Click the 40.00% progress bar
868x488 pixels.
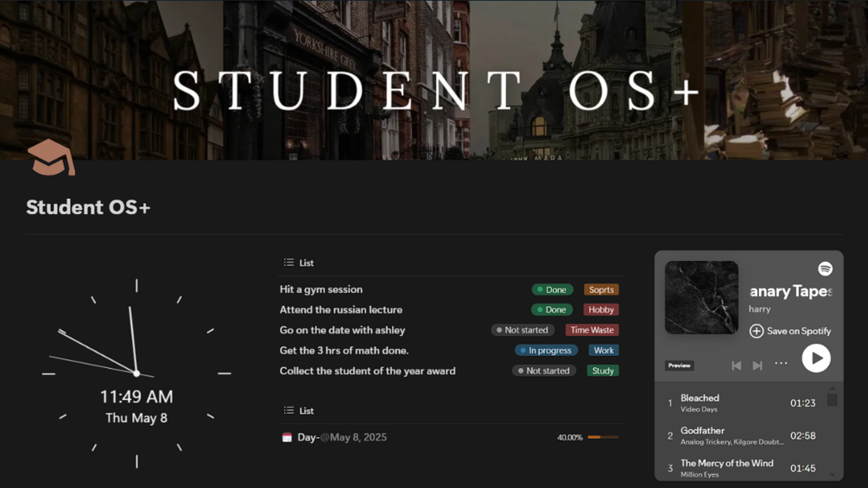click(x=603, y=437)
